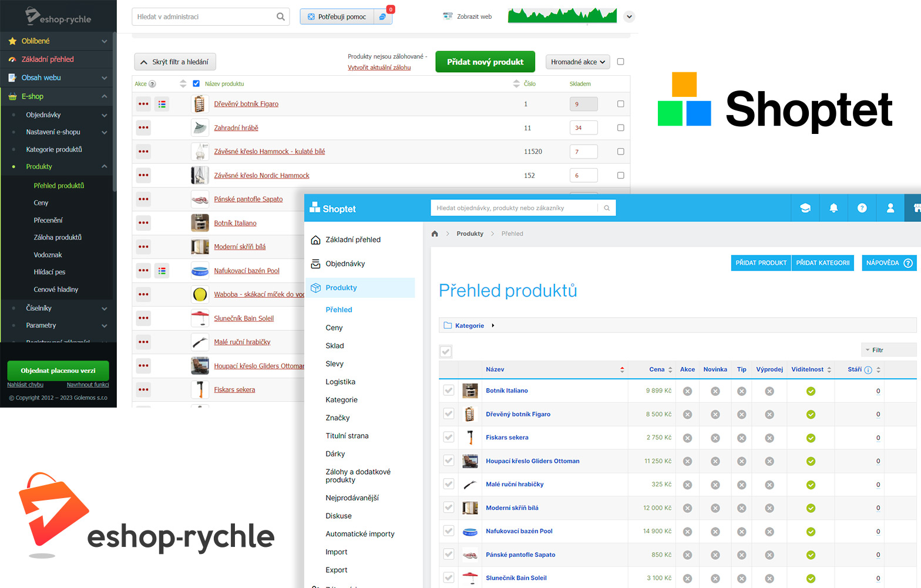Click PŘIDAT PRODUKT button in Shoptet
The height and width of the screenshot is (588, 921).
click(761, 263)
